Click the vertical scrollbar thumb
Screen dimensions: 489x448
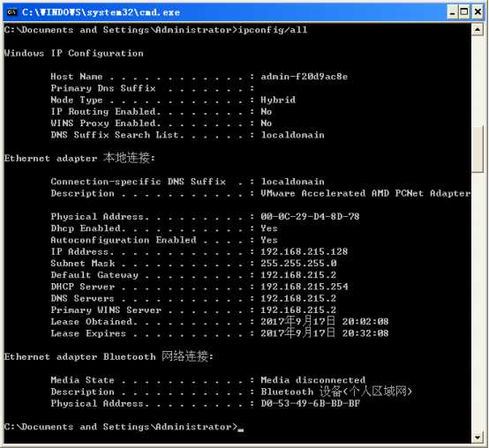[478, 149]
